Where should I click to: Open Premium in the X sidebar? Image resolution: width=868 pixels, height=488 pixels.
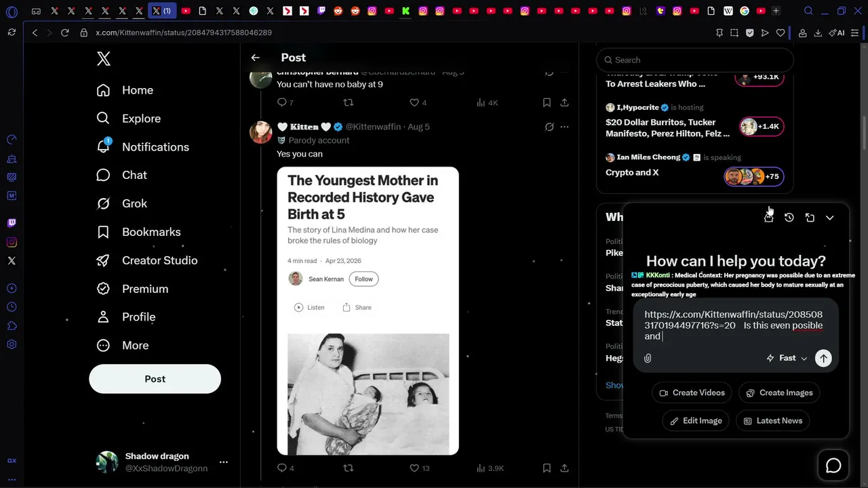coord(132,289)
